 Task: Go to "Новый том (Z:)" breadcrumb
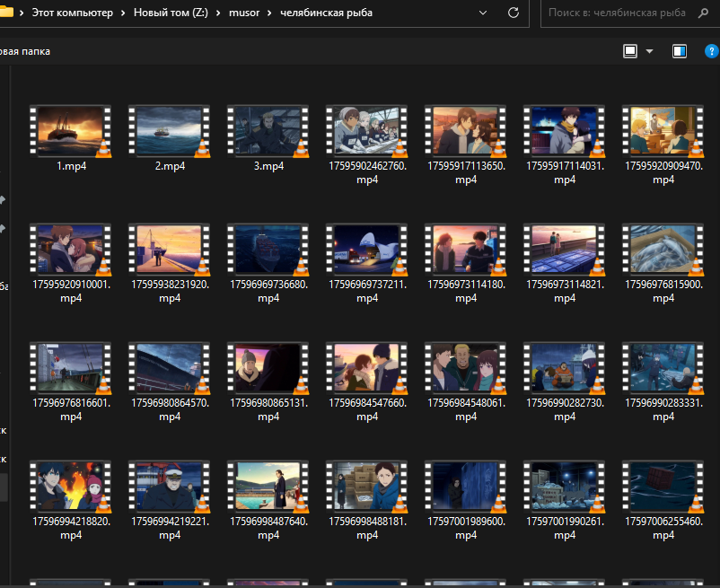pos(171,13)
